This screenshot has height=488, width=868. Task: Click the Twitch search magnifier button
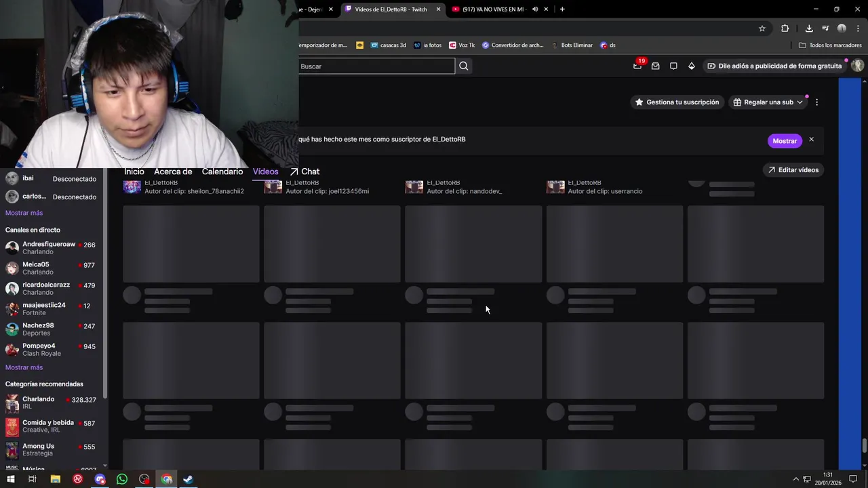click(x=464, y=66)
